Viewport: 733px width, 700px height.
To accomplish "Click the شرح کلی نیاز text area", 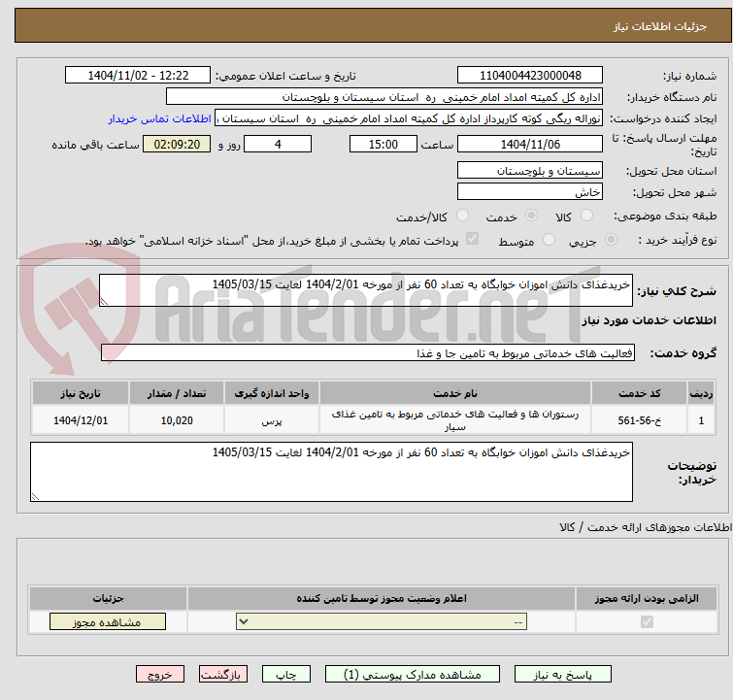I will (366, 290).
